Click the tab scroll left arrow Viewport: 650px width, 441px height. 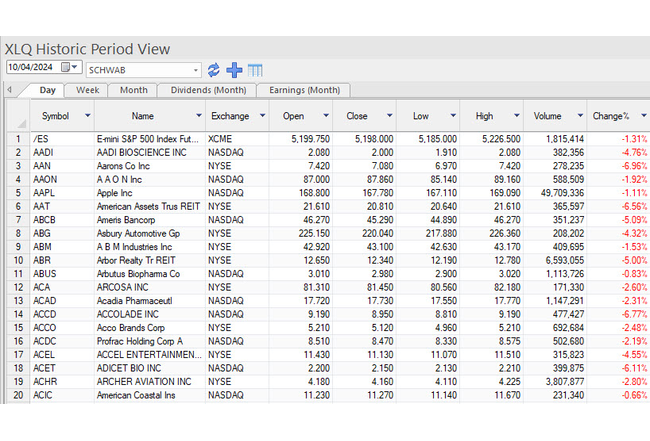tap(9, 90)
